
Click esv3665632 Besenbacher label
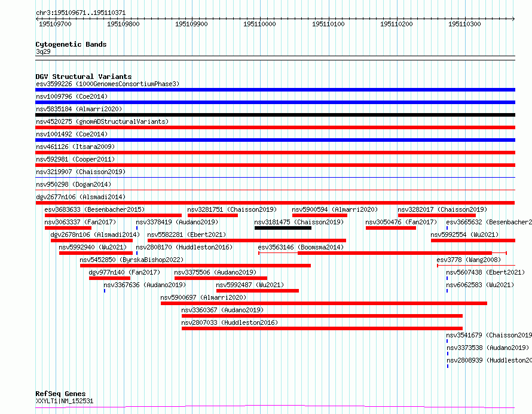(x=489, y=222)
